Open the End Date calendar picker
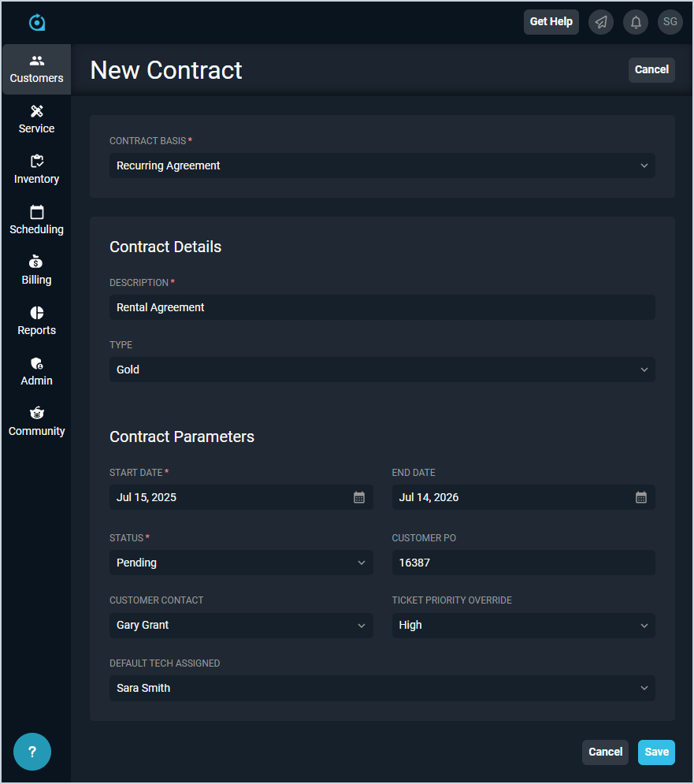Screen dimensions: 694x784 (x=641, y=497)
